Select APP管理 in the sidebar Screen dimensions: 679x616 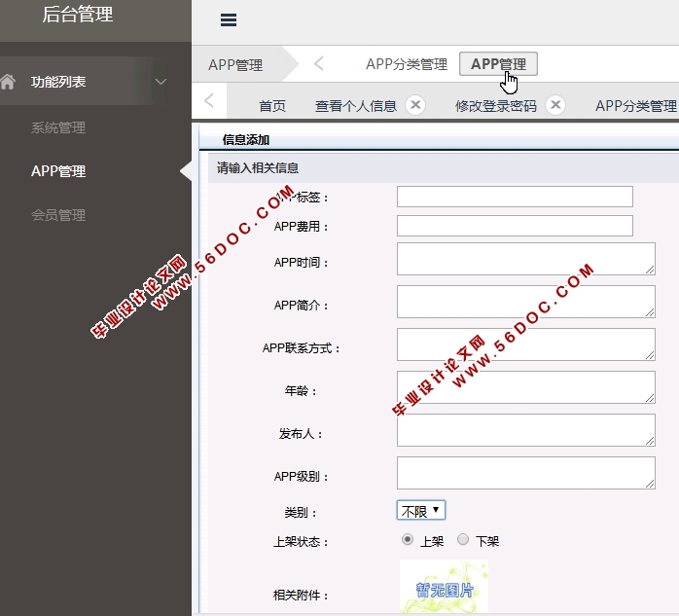coord(58,171)
